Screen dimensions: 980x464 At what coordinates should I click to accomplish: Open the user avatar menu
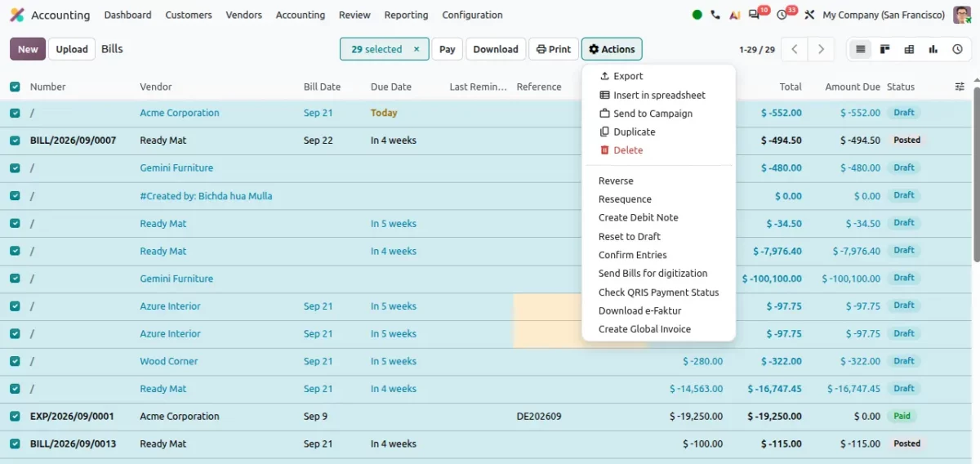[962, 15]
